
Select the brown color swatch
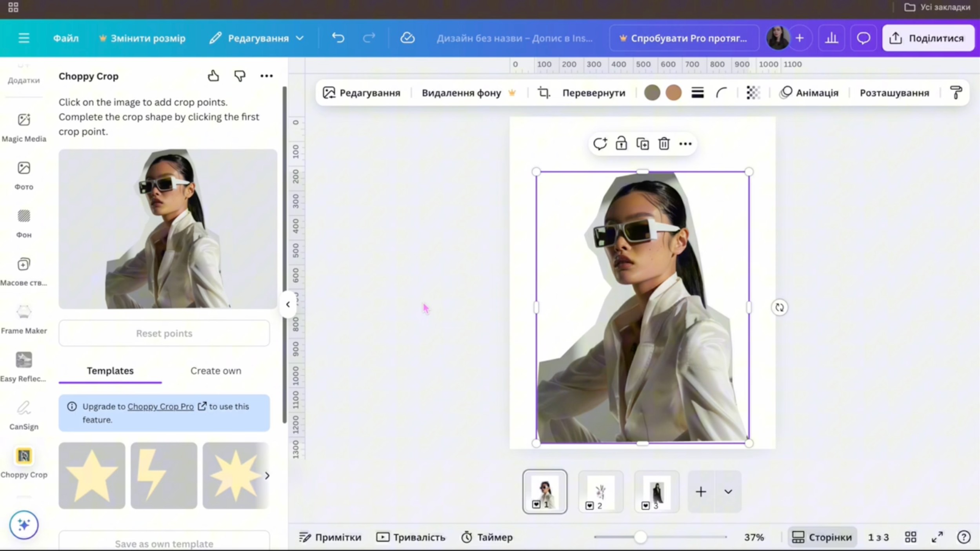tap(674, 93)
